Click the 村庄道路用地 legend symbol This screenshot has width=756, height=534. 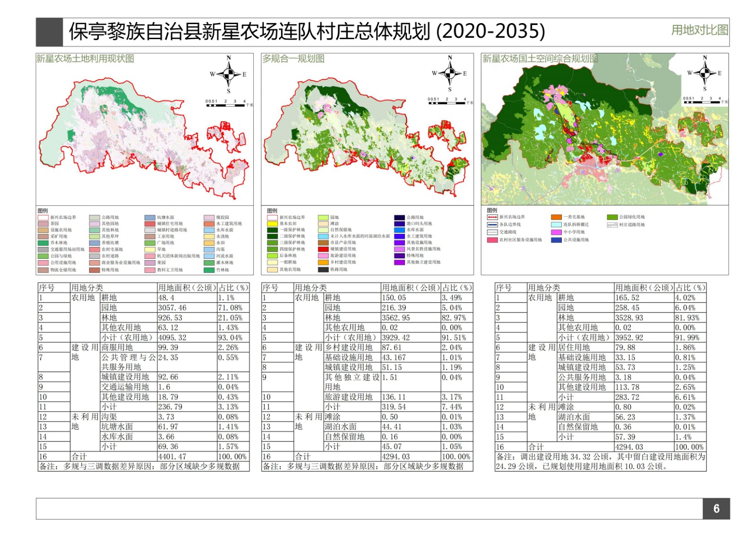click(612, 225)
